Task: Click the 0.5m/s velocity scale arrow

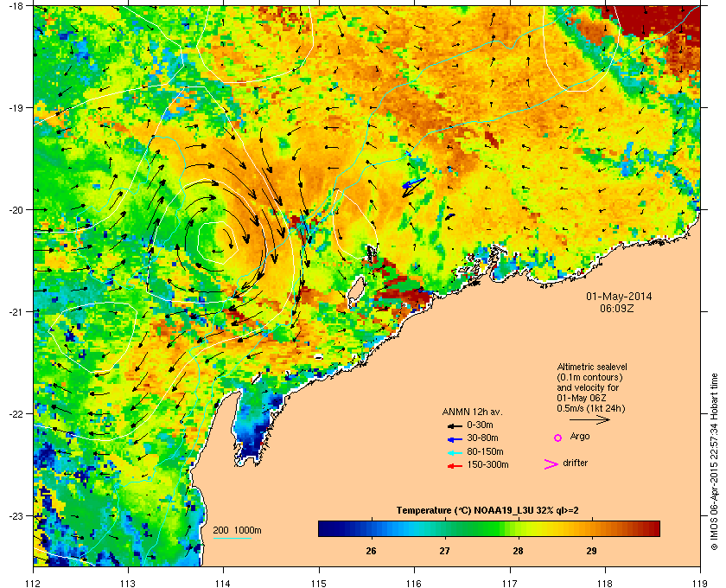Action: click(589, 419)
